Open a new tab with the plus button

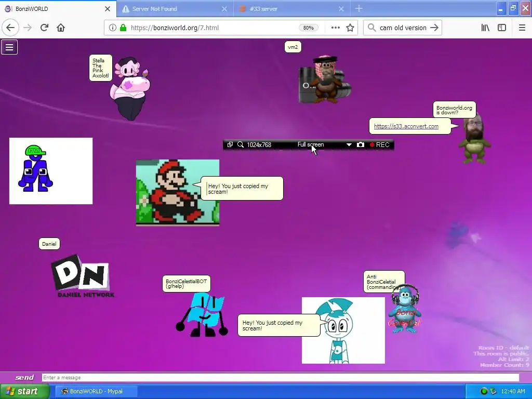358,8
